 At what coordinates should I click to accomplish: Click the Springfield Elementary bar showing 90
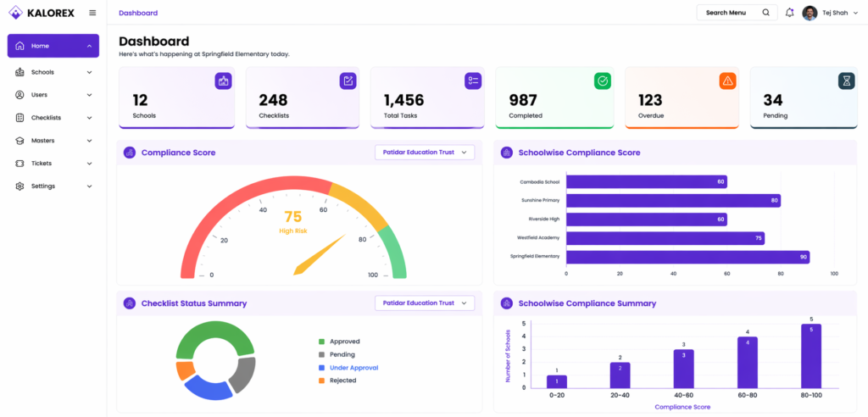pyautogui.click(x=687, y=257)
